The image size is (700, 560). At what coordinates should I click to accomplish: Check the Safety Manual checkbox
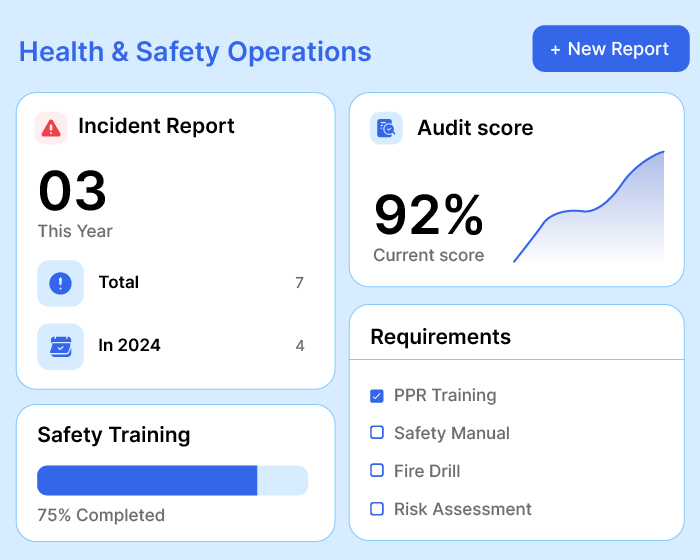377,433
